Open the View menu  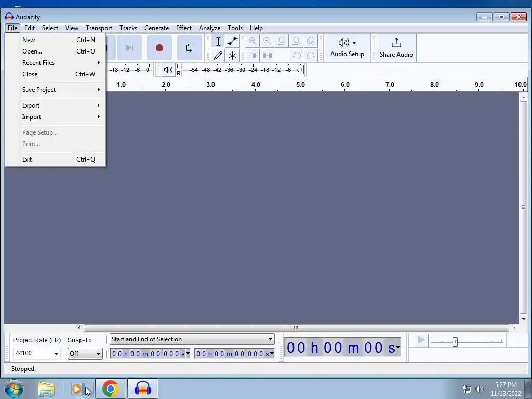pyautogui.click(x=72, y=28)
